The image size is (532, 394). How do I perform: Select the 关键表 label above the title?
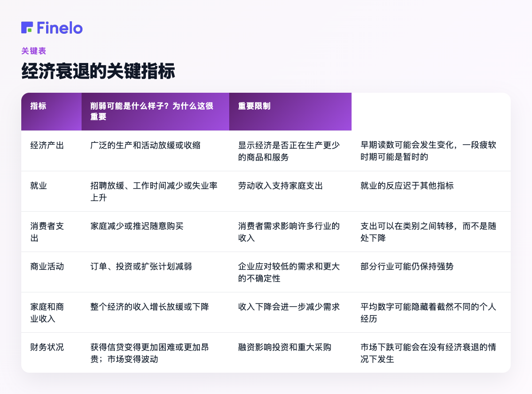pyautogui.click(x=34, y=51)
